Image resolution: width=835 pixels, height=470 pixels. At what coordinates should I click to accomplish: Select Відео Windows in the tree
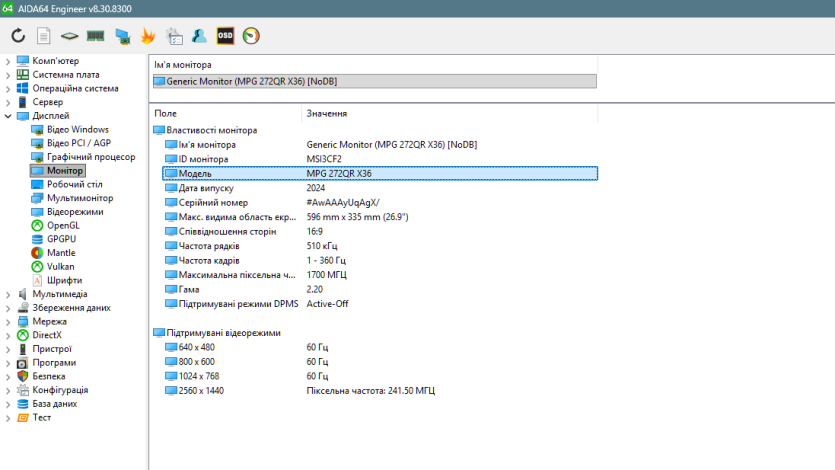[x=77, y=129]
